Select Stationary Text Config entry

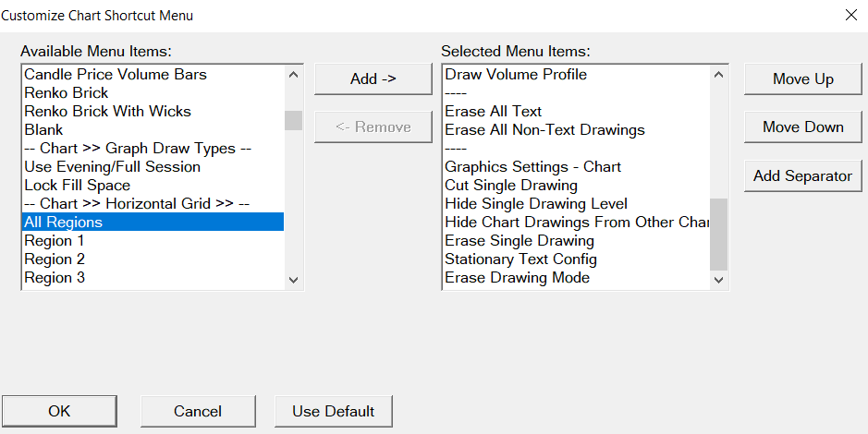520,259
